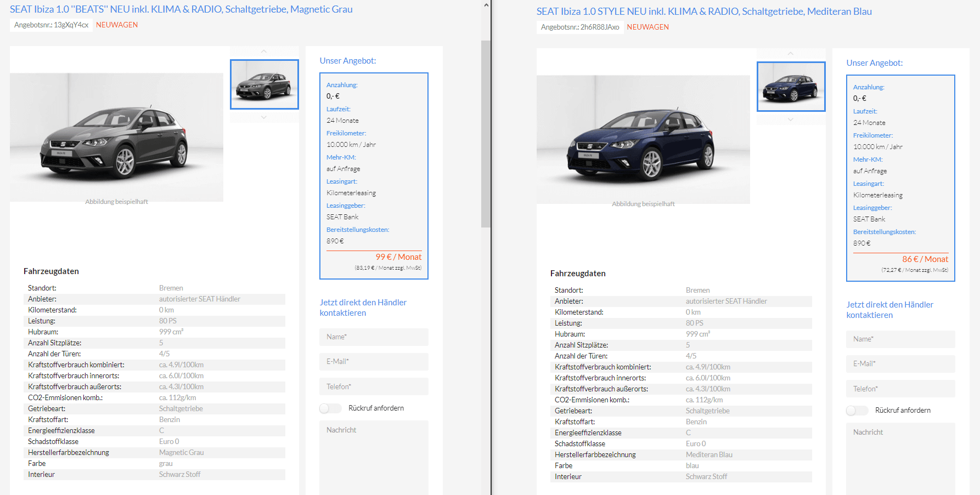Click the right 'Jetzt direkt den Händler kontaktieren' heading
Viewport: 980px width, 495px height.
(x=890, y=310)
